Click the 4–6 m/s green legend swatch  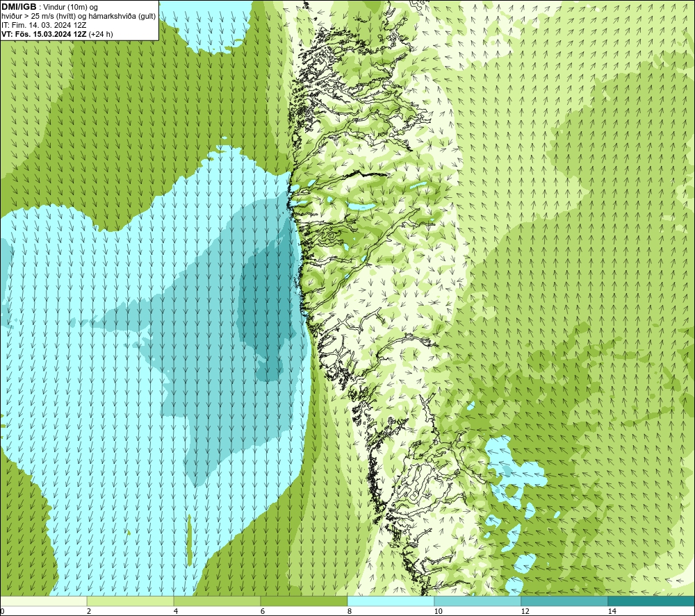[x=217, y=601]
